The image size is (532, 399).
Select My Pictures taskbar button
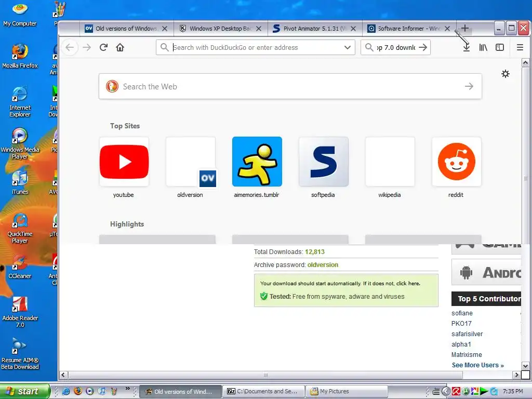pyautogui.click(x=347, y=391)
